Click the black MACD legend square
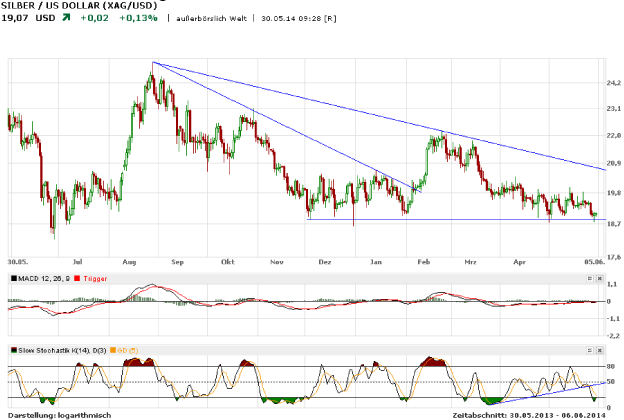The height and width of the screenshot is (420, 624). pos(13,279)
